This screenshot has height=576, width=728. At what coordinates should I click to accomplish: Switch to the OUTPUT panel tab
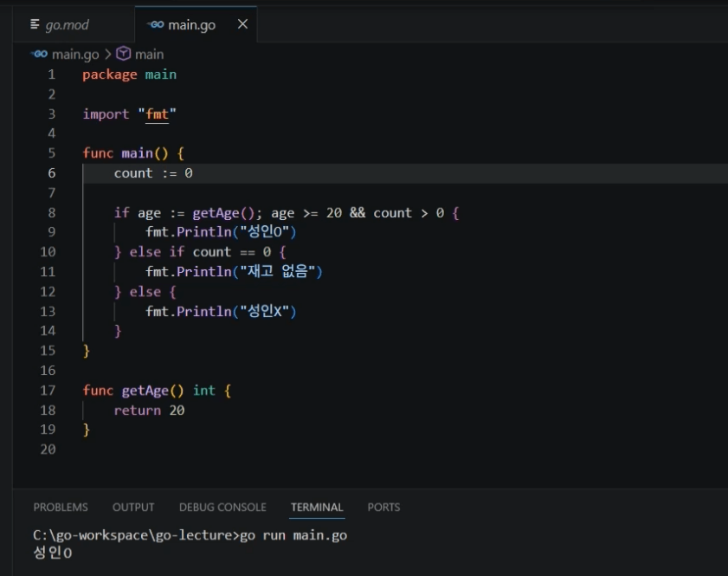(x=133, y=508)
